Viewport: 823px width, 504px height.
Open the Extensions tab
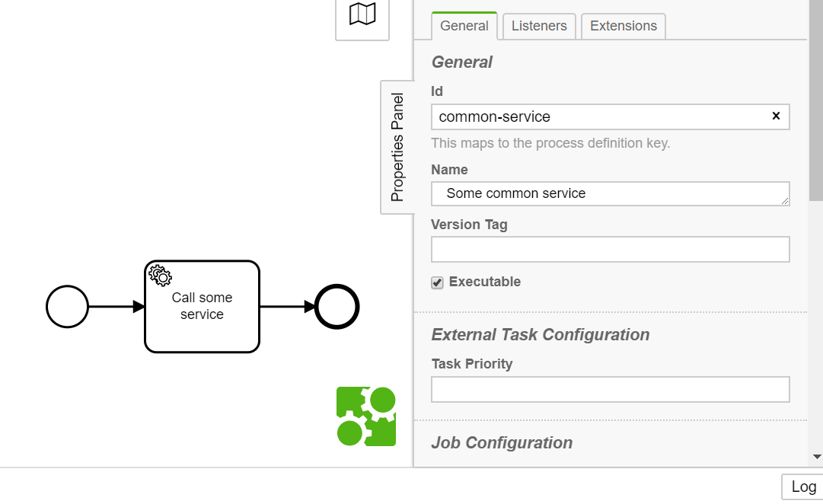pos(623,26)
